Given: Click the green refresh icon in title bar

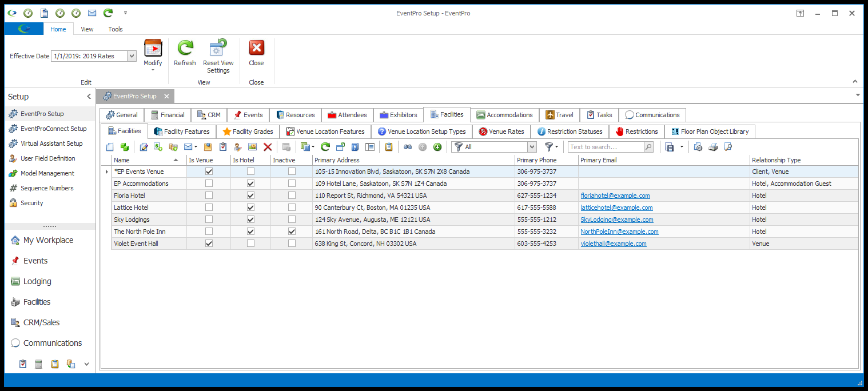Looking at the screenshot, I should click(x=107, y=13).
